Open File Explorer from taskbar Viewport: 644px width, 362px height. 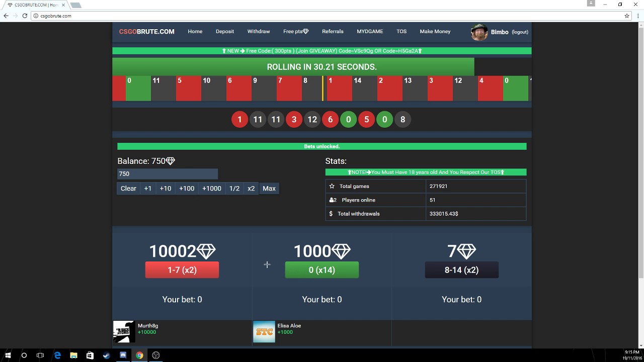pyautogui.click(x=73, y=355)
